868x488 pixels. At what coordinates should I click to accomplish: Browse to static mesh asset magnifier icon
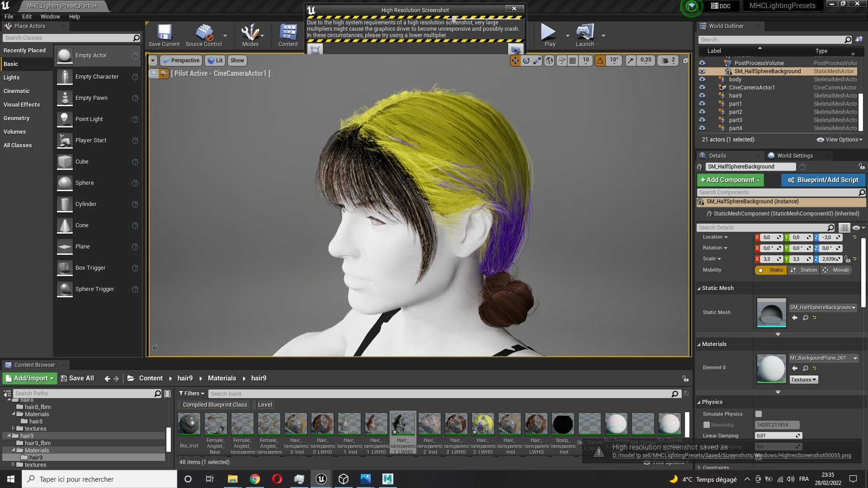(805, 318)
